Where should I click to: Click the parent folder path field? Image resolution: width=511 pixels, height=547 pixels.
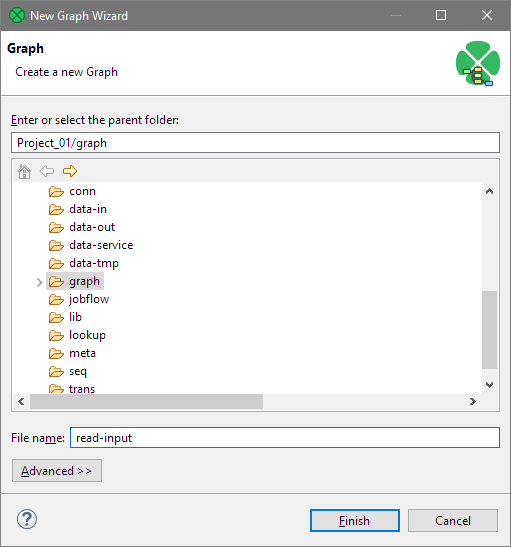255,143
